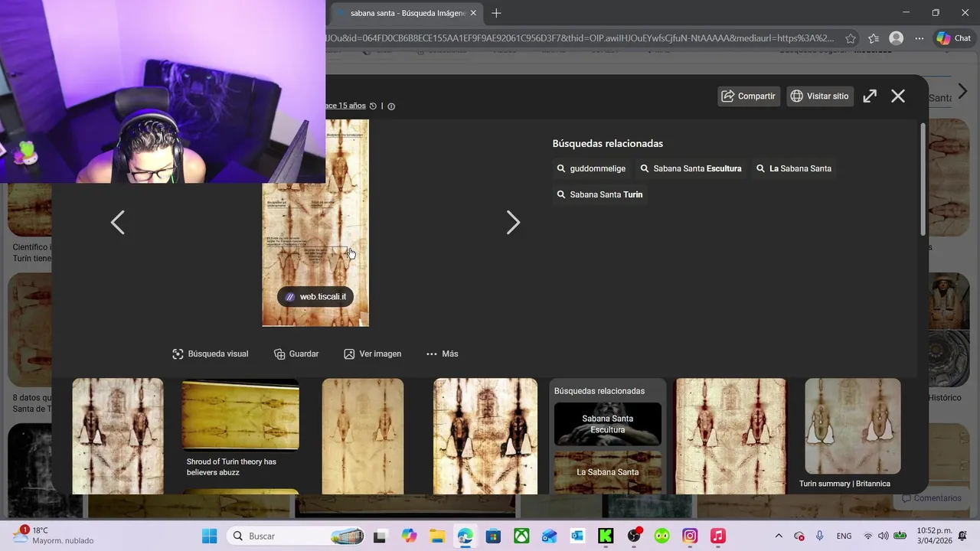Open OBS Studio from taskbar

click(x=634, y=536)
